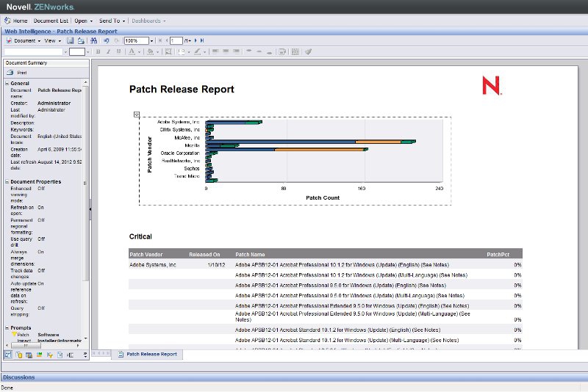
Task: Advance to the next page
Action: (196, 40)
